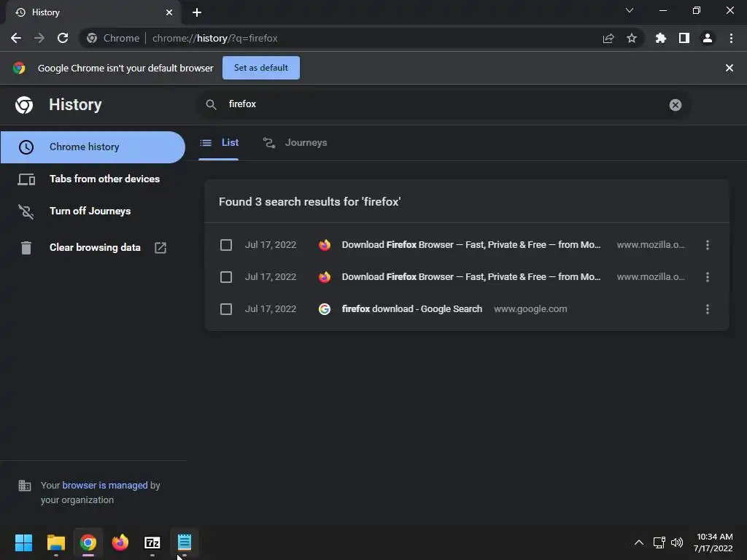Screen dimensions: 747x560
Task: Click the Google favicon in history list
Action: tap(325, 309)
